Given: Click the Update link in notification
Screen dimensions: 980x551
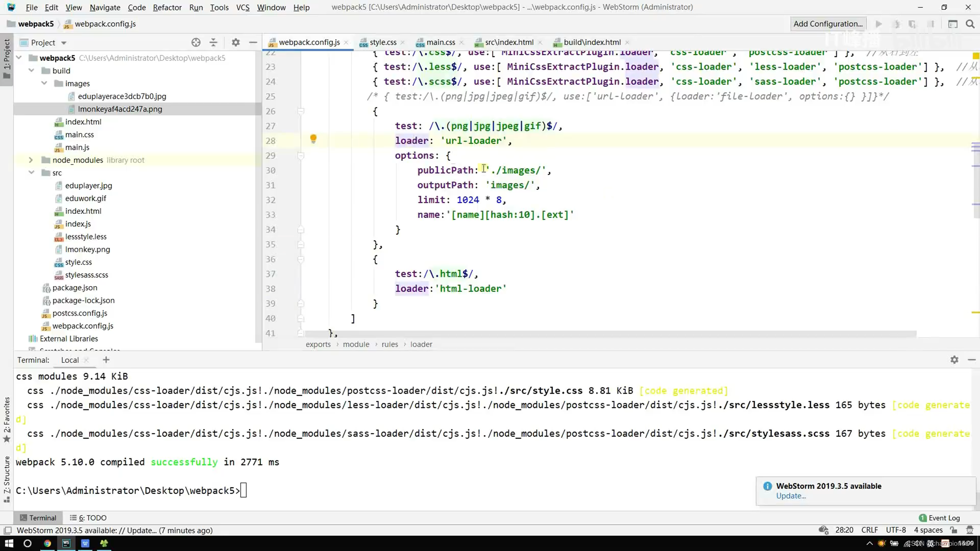Looking at the screenshot, I should pos(791,496).
